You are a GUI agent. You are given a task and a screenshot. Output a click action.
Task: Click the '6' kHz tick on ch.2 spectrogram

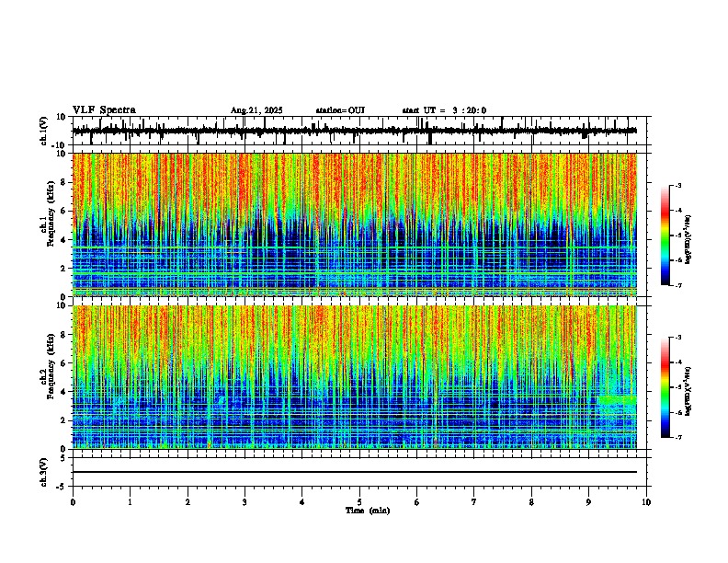coord(64,363)
